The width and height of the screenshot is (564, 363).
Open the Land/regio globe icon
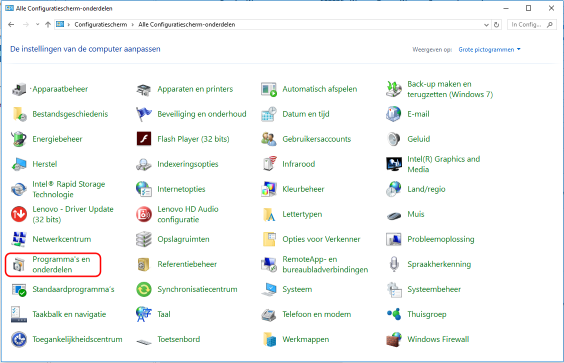(394, 189)
